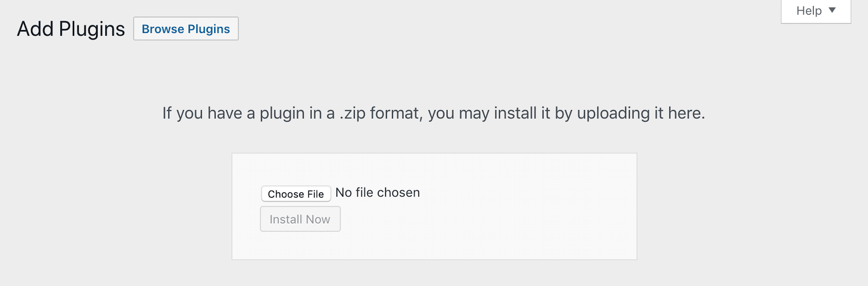Click the grayed-out Install Now control

pyautogui.click(x=300, y=219)
